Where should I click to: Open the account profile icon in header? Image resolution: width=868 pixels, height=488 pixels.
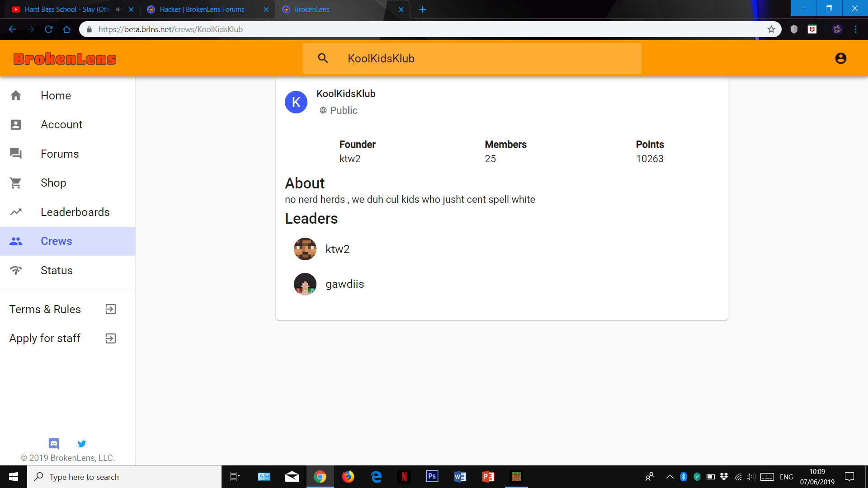(840, 58)
